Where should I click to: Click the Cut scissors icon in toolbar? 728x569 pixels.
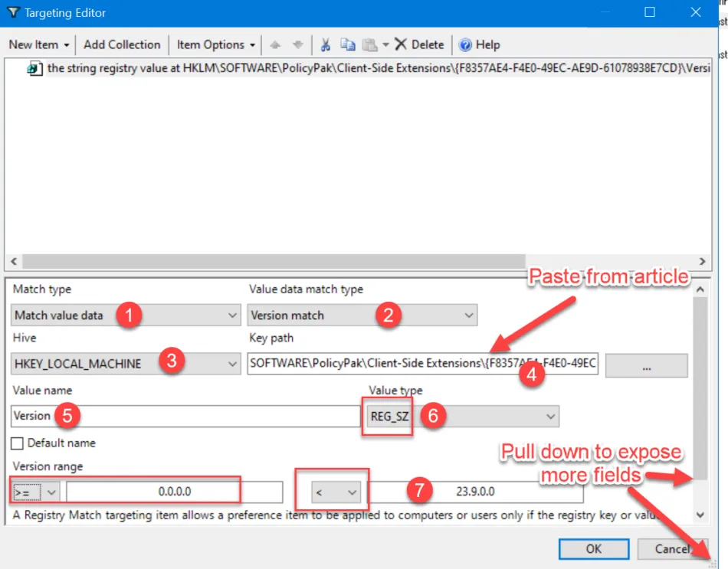click(326, 44)
